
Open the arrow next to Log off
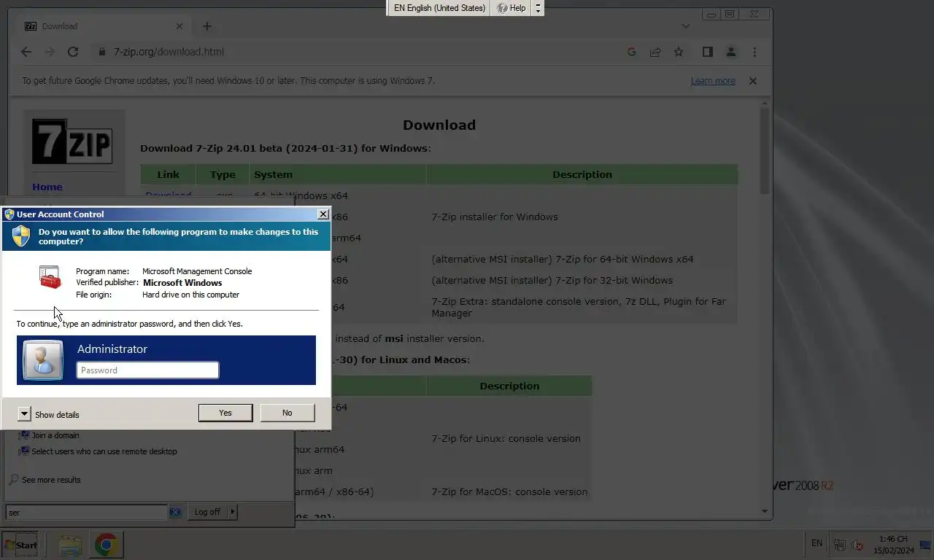click(233, 512)
